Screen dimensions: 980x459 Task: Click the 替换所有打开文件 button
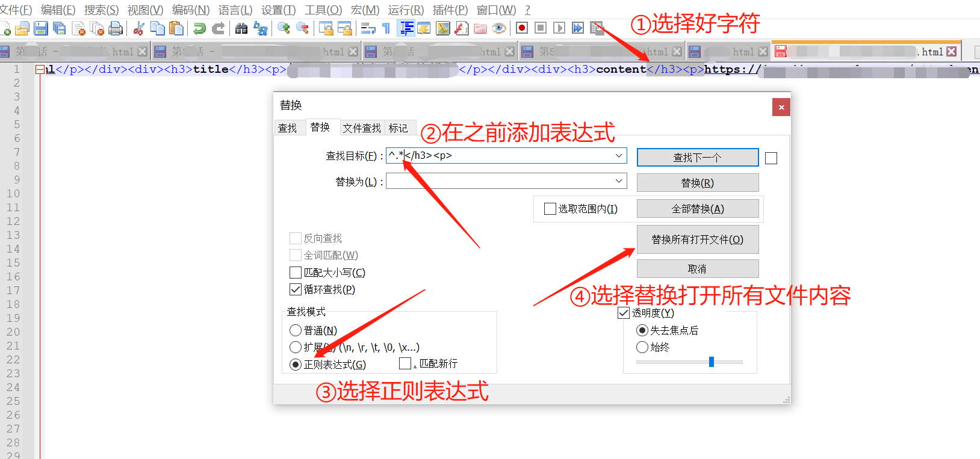[x=697, y=239]
